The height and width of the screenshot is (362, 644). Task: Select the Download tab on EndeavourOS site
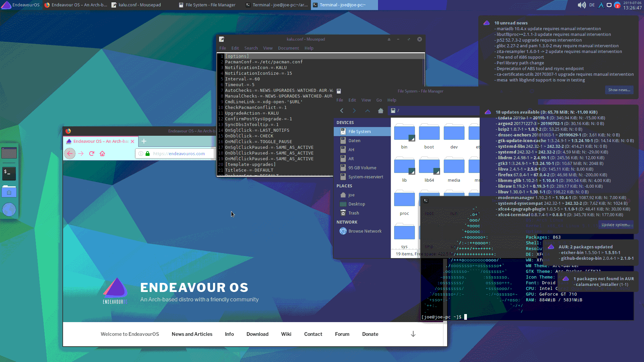[257, 334]
